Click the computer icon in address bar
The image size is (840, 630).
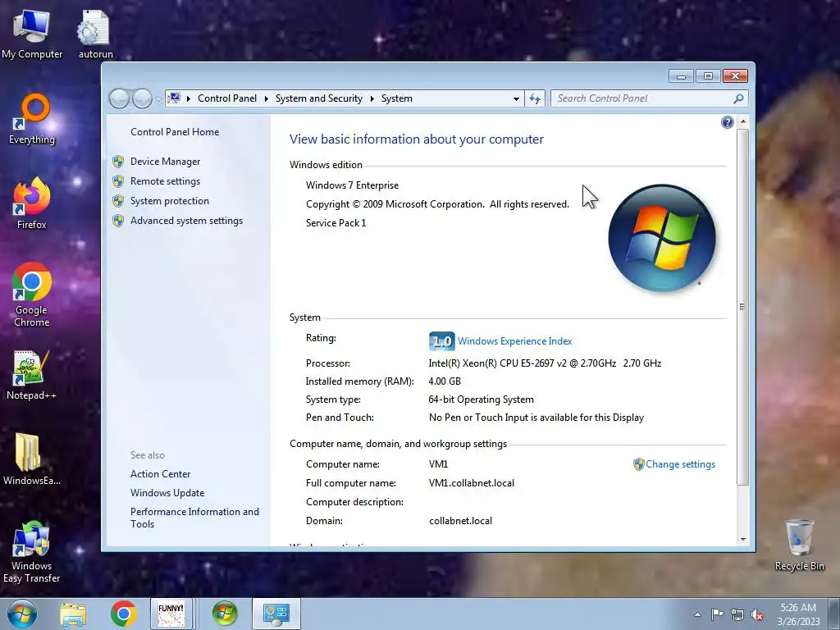(x=174, y=98)
